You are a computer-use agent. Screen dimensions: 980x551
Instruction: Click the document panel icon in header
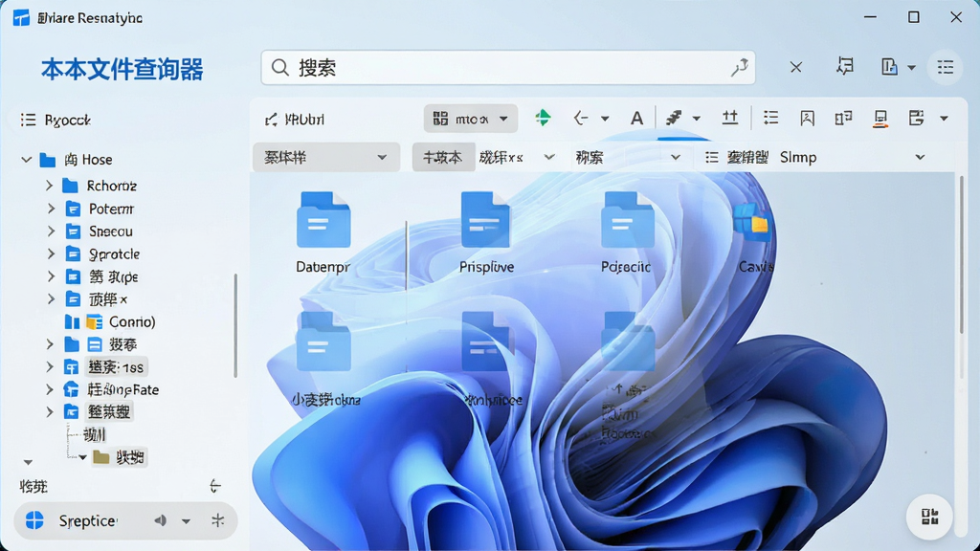coord(889,66)
